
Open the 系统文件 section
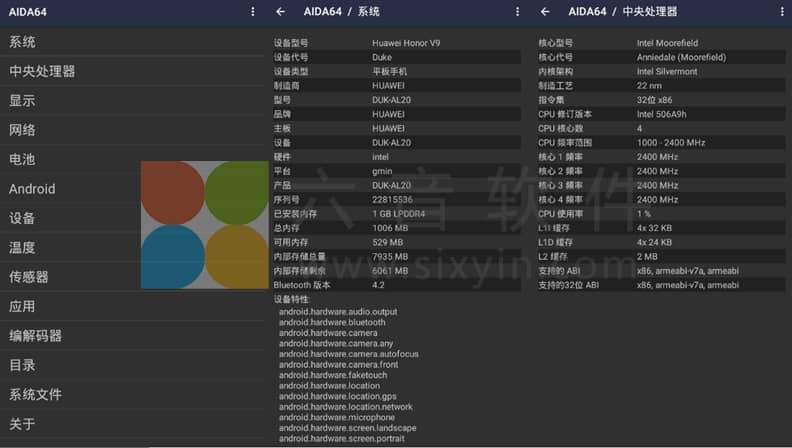(132, 394)
